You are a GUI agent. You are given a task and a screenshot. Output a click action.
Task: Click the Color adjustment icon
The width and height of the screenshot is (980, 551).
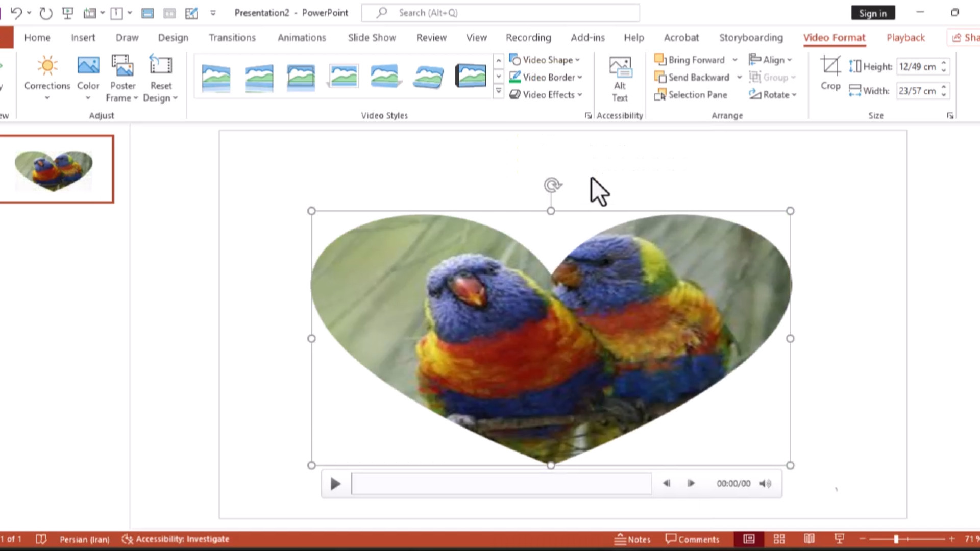pyautogui.click(x=88, y=66)
